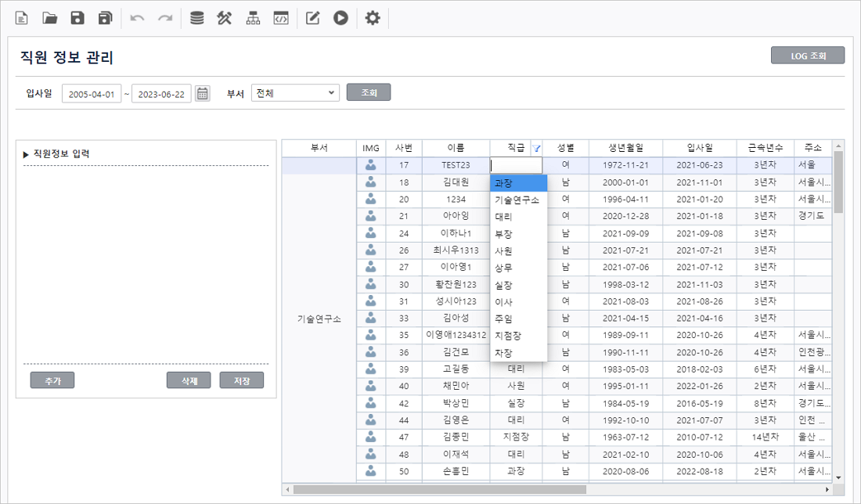The height and width of the screenshot is (504, 861).
Task: Collapse the 직원정보 입력 section
Action: [x=26, y=154]
